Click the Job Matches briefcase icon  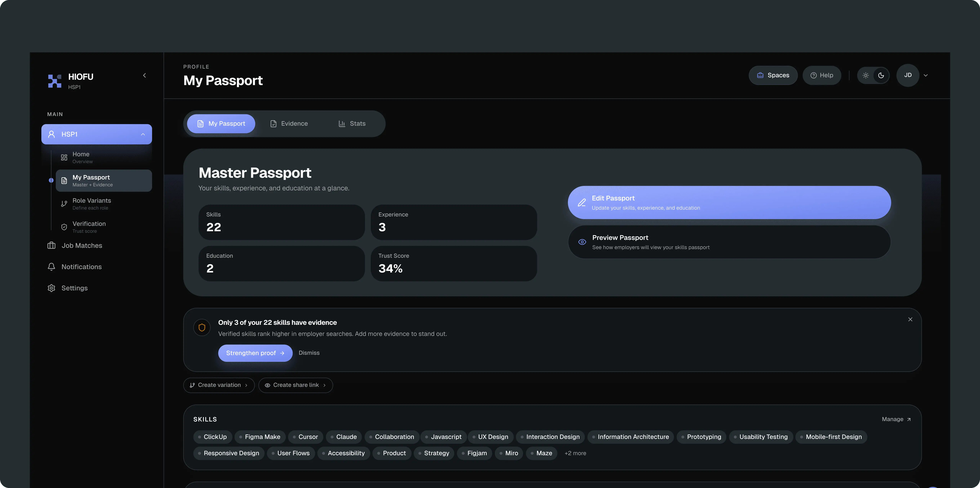[x=51, y=246]
